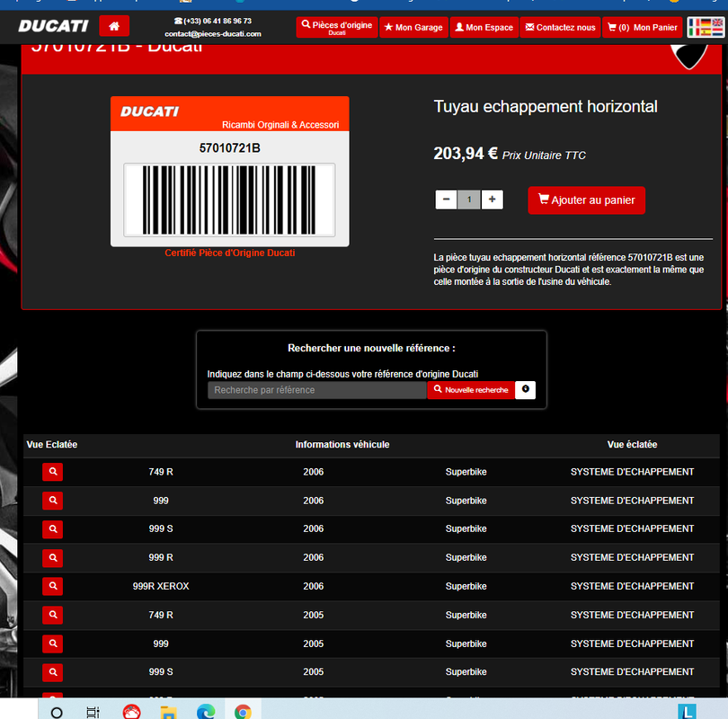The width and height of the screenshot is (728, 719).
Task: Decrease quantity with minus button
Action: click(x=446, y=200)
